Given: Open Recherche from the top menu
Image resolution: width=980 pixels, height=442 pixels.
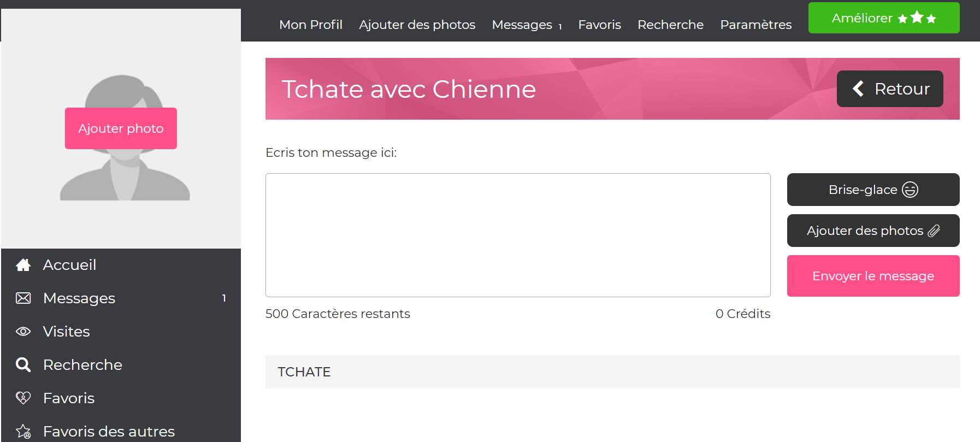Looking at the screenshot, I should coord(670,25).
